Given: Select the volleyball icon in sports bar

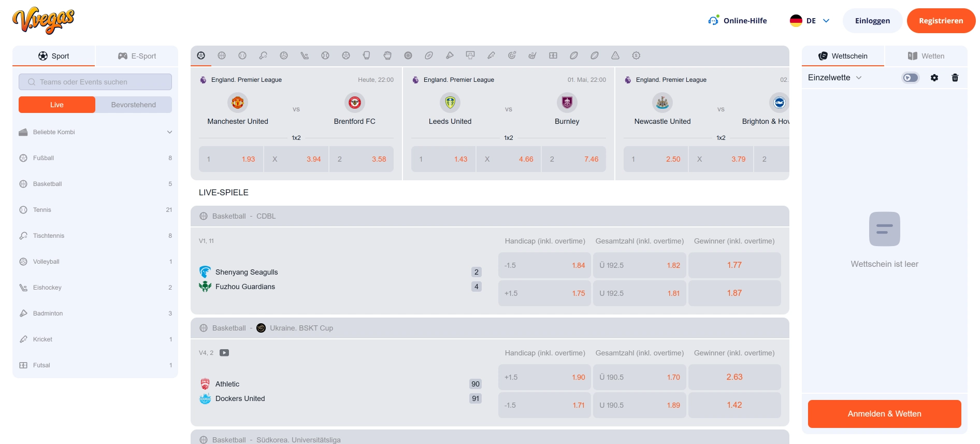Looking at the screenshot, I should pos(284,55).
